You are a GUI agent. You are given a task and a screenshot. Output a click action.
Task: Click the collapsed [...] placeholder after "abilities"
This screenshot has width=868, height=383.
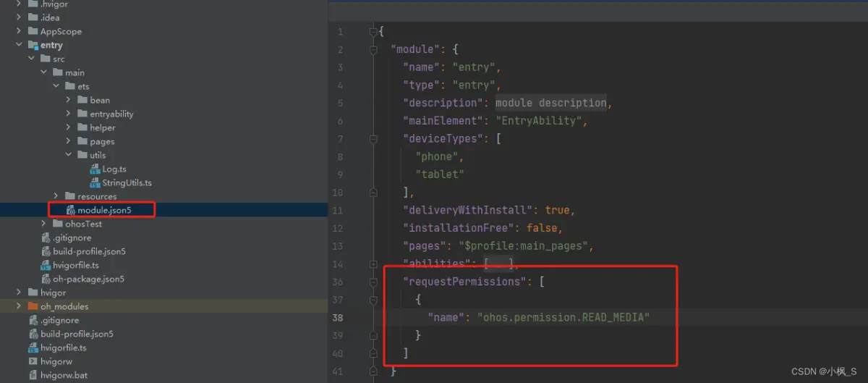coord(499,264)
